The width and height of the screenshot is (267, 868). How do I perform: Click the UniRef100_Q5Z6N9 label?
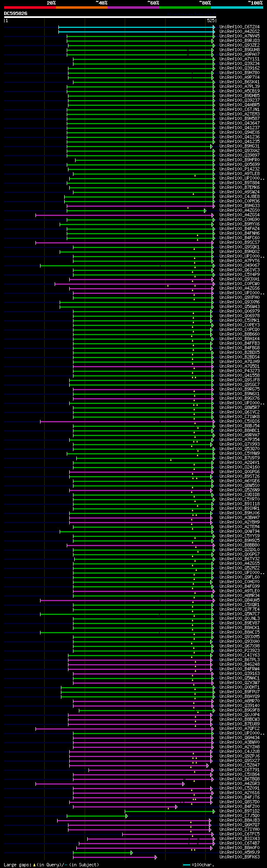click(239, 490)
